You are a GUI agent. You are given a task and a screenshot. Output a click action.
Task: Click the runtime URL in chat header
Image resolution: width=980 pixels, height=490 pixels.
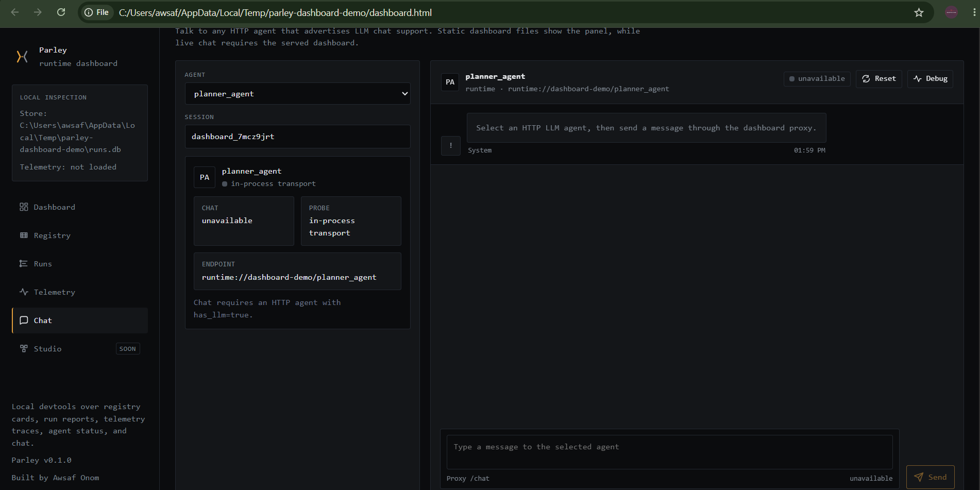point(588,89)
